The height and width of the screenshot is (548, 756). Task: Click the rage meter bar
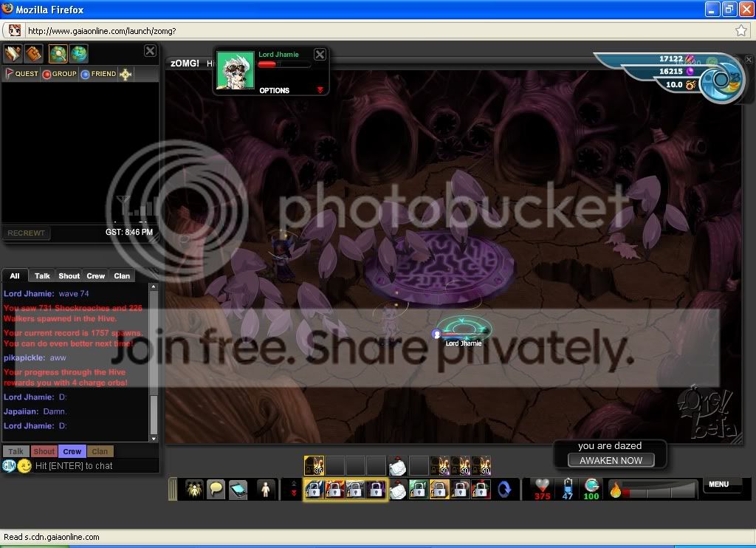660,492
